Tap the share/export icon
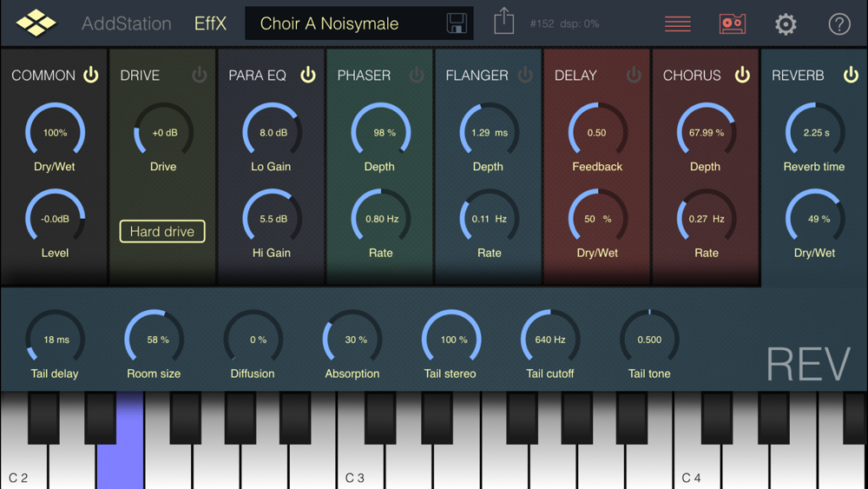Image resolution: width=868 pixels, height=489 pixels. click(x=503, y=21)
